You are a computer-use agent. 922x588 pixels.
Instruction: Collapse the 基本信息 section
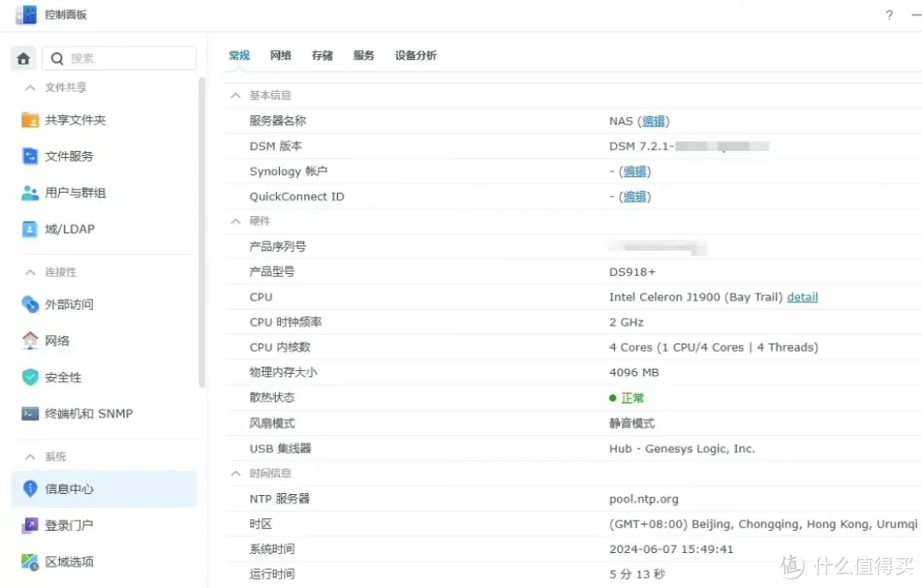pyautogui.click(x=236, y=95)
